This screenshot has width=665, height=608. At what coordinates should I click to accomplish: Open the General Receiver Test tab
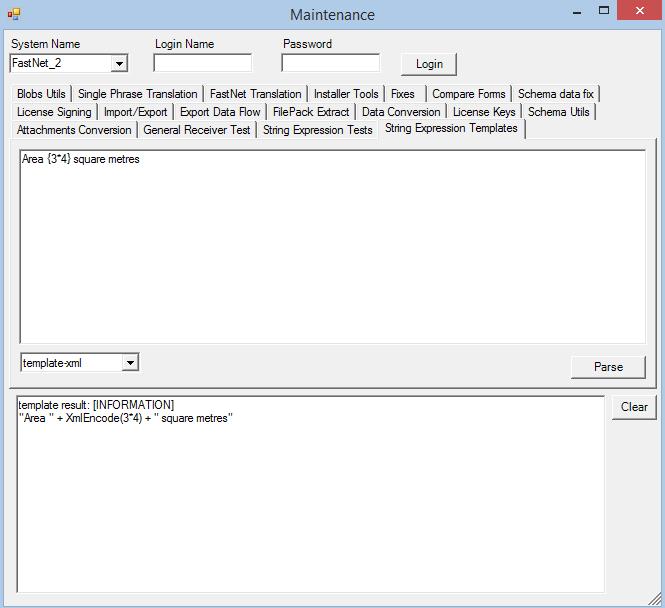click(197, 130)
